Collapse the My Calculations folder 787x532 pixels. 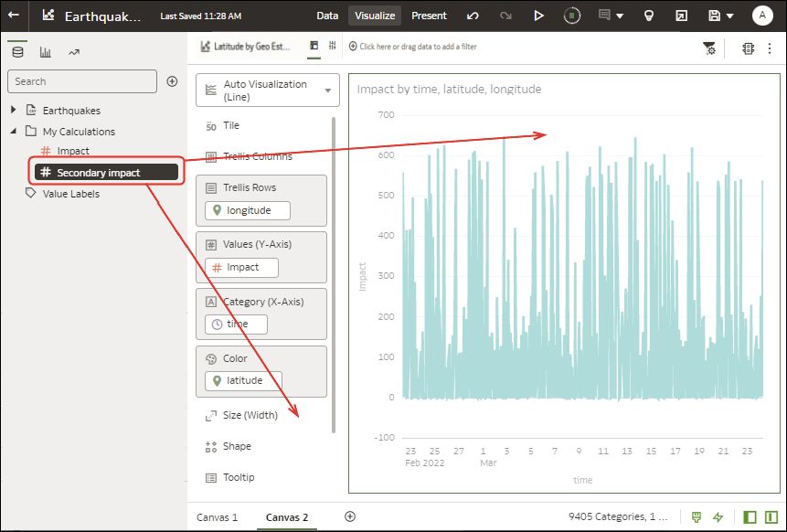(x=14, y=131)
